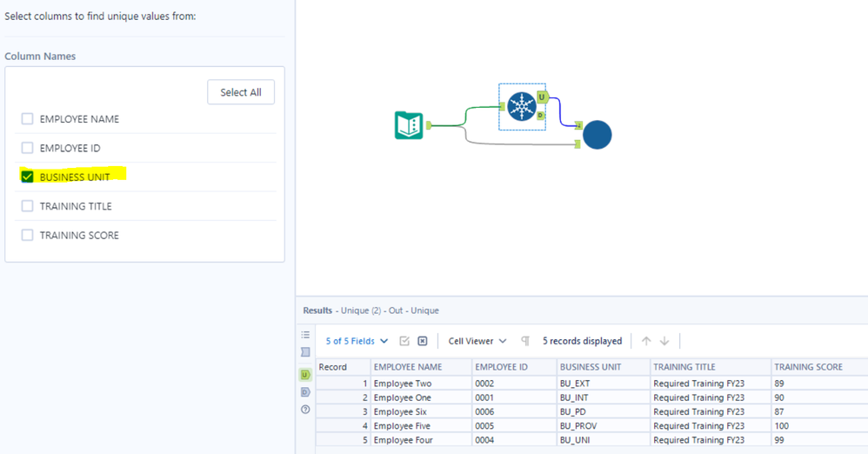Select the Input Data book tool on canvas
868x454 pixels.
click(x=409, y=125)
